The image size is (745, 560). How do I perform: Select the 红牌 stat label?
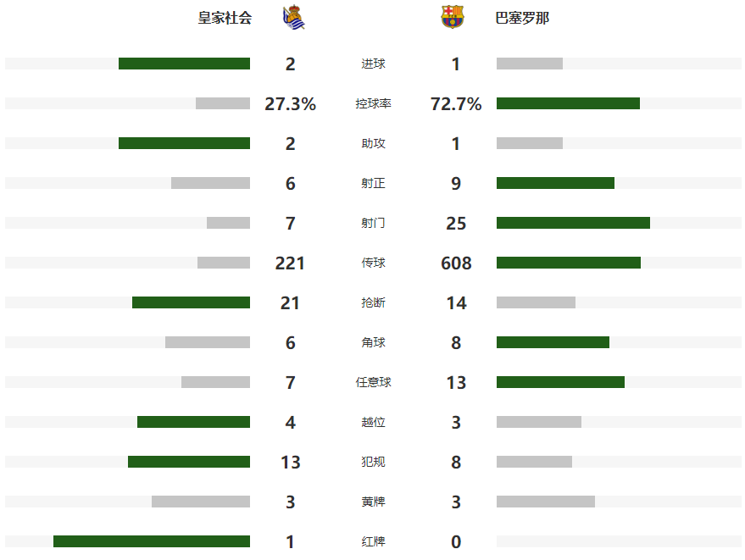(373, 542)
